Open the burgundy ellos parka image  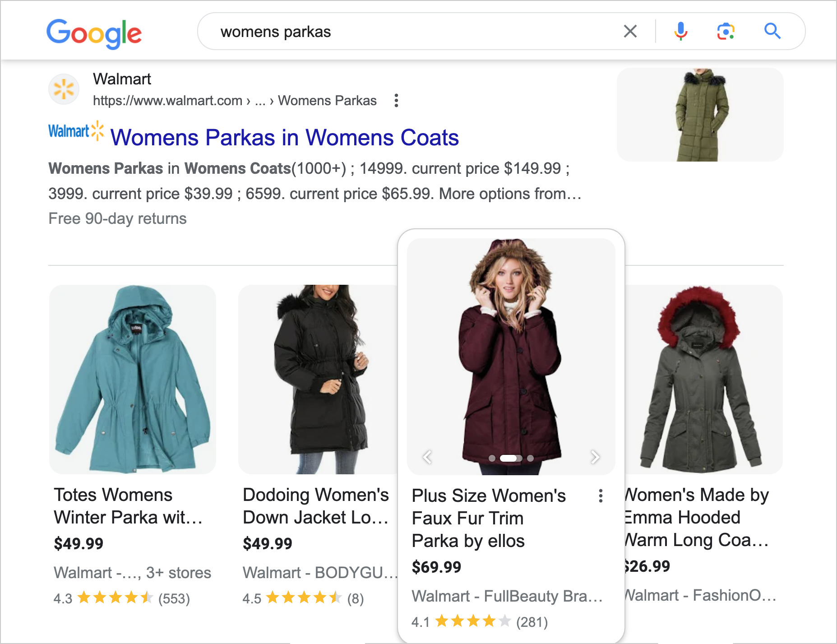point(511,357)
